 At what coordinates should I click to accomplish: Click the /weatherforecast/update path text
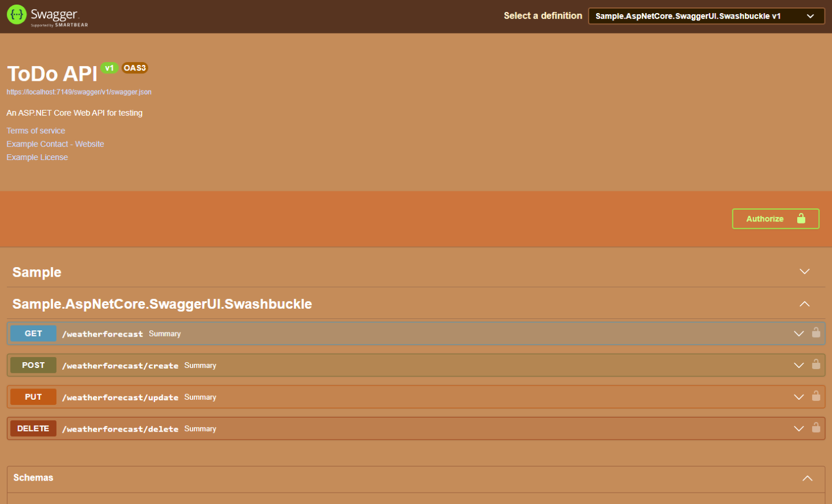[120, 398]
